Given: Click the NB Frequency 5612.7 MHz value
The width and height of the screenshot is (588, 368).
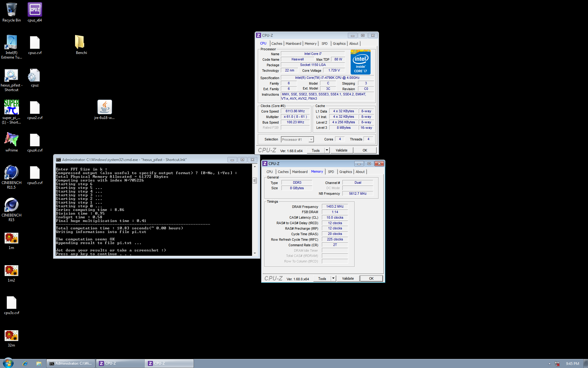Looking at the screenshot, I should click(x=358, y=194).
